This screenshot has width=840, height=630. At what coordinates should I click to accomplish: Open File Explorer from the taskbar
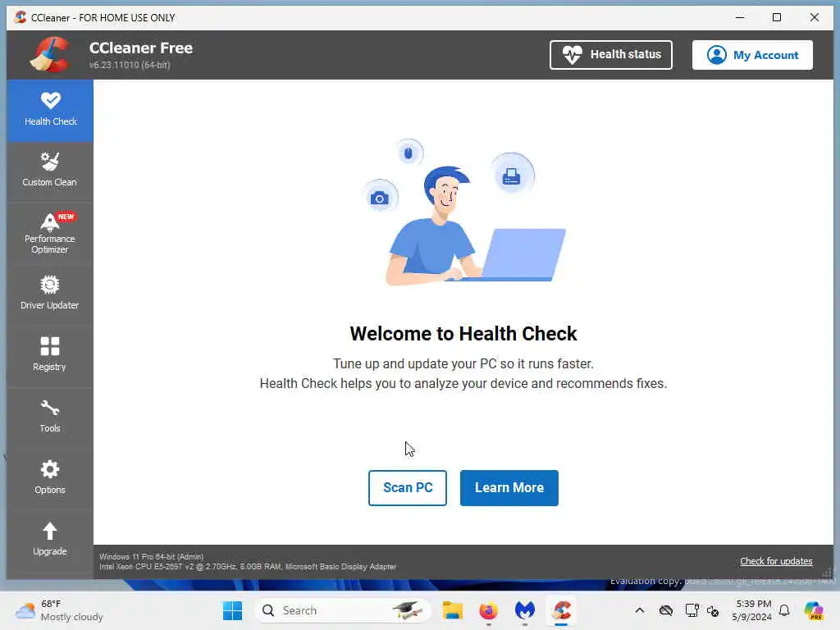452,610
